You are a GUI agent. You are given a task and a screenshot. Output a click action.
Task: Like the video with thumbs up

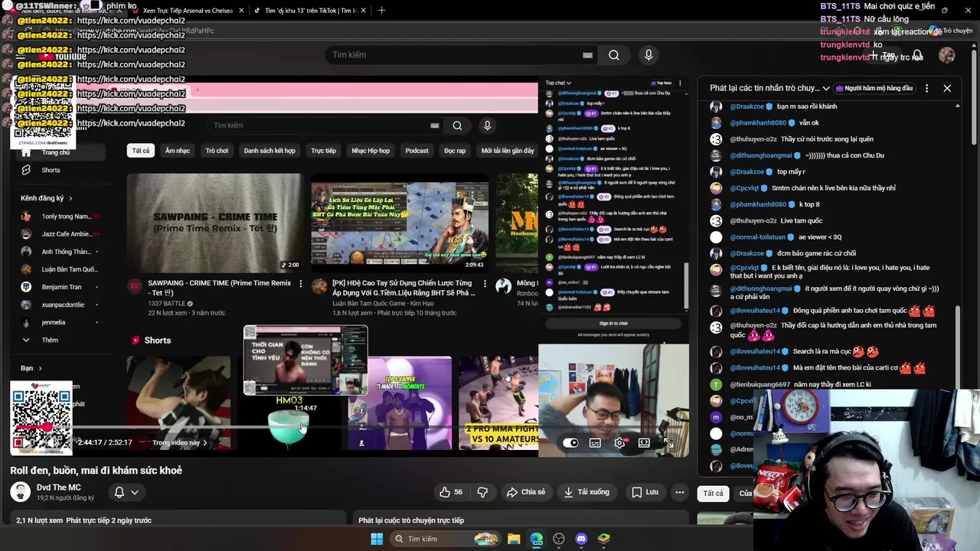451,492
